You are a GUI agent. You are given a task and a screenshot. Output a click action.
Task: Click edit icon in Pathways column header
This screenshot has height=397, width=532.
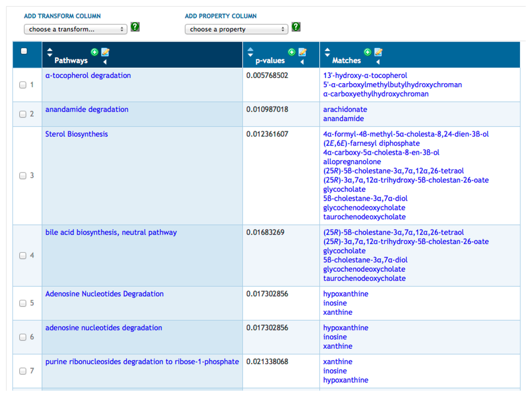[x=105, y=52]
